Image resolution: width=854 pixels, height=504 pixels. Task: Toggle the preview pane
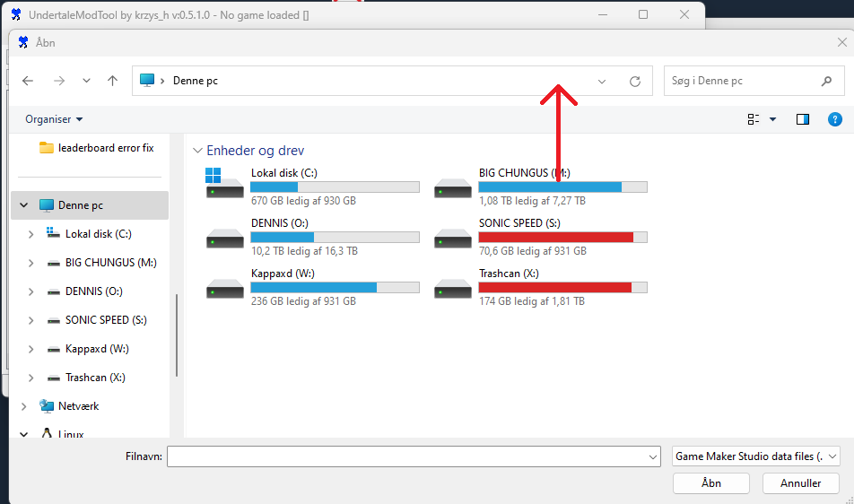pyautogui.click(x=802, y=119)
